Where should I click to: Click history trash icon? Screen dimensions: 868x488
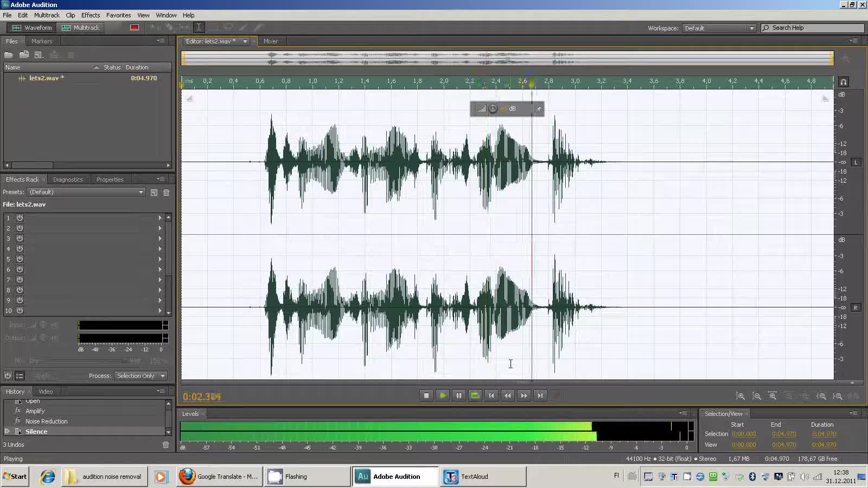coord(166,445)
